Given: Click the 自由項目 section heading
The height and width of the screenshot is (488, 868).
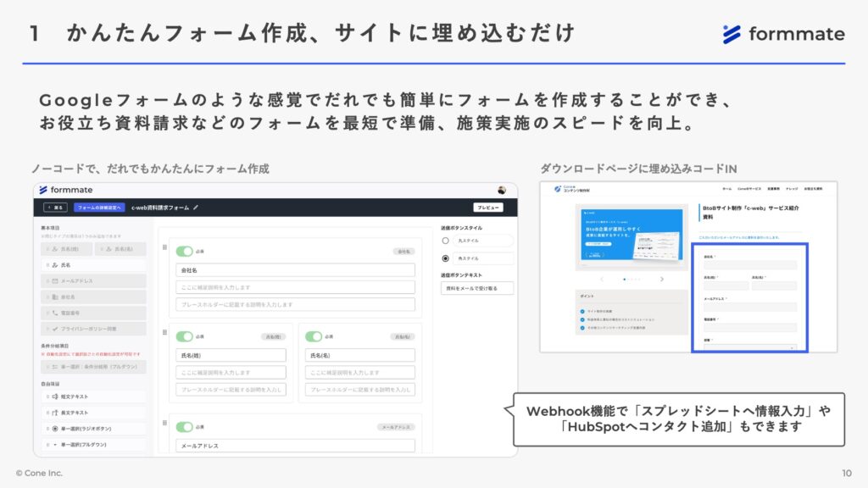Looking at the screenshot, I should [x=50, y=384].
